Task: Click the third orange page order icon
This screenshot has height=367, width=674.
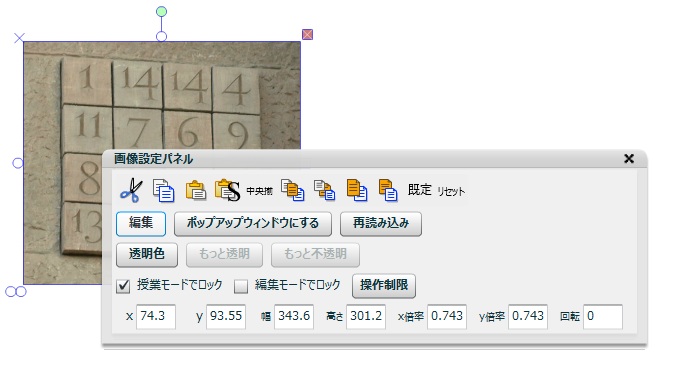Action: 357,190
